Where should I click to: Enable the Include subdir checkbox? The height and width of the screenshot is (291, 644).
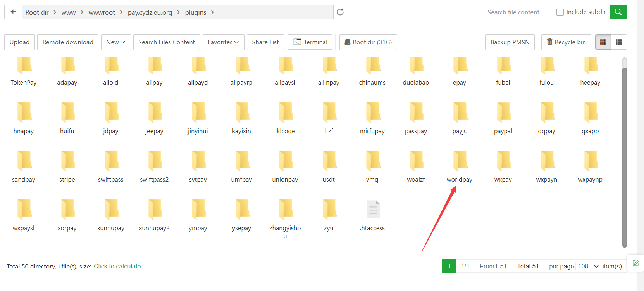point(560,12)
